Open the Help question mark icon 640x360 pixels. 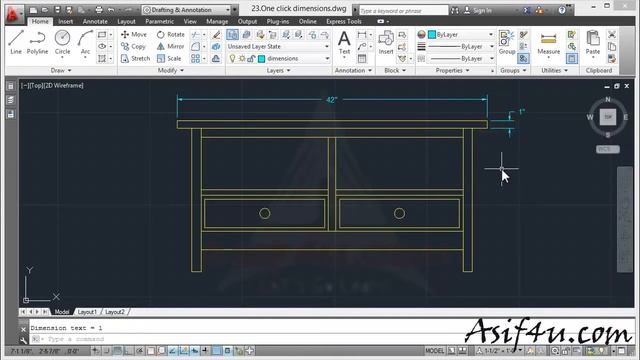[562, 10]
